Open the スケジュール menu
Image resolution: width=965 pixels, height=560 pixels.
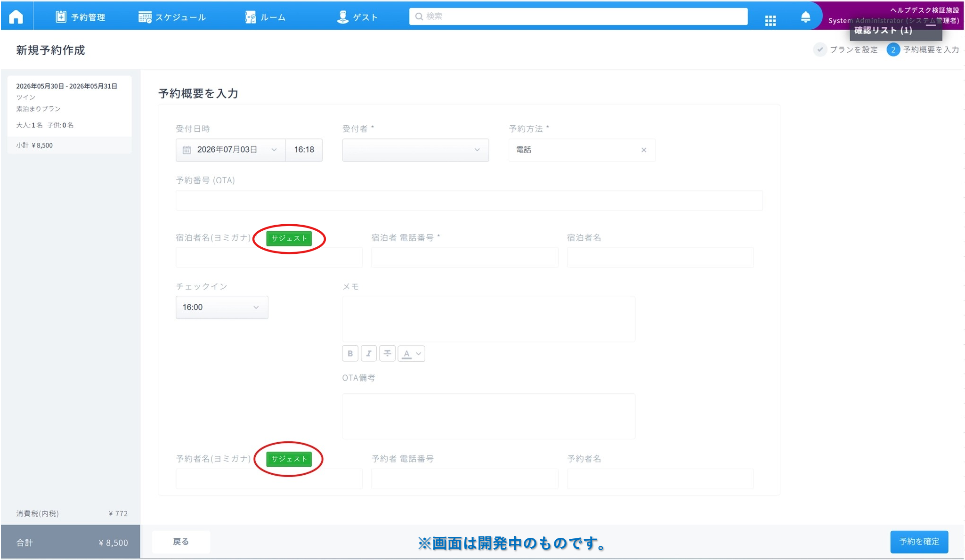coord(172,17)
